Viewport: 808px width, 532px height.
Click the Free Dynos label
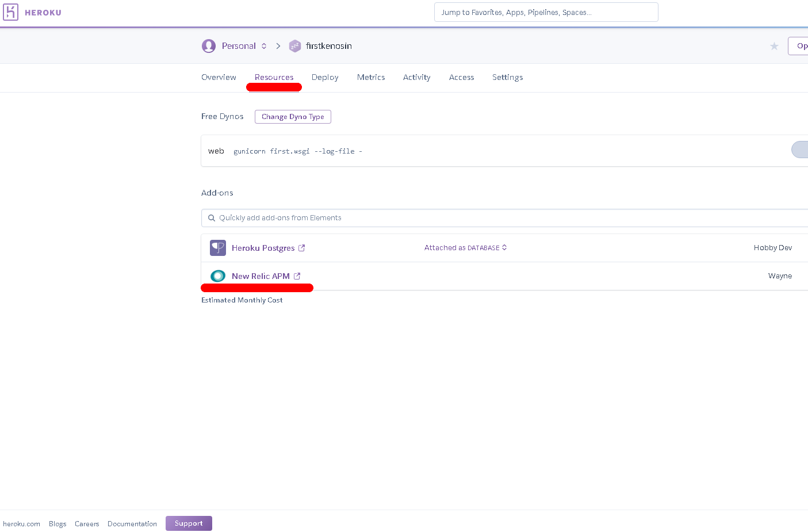tap(223, 116)
